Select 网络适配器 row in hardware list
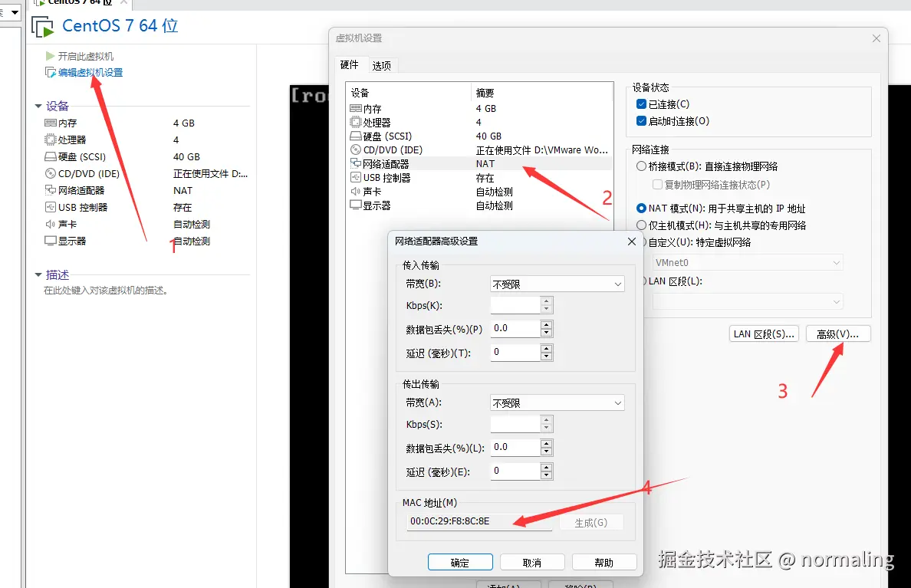911x588 pixels. pyautogui.click(x=481, y=164)
